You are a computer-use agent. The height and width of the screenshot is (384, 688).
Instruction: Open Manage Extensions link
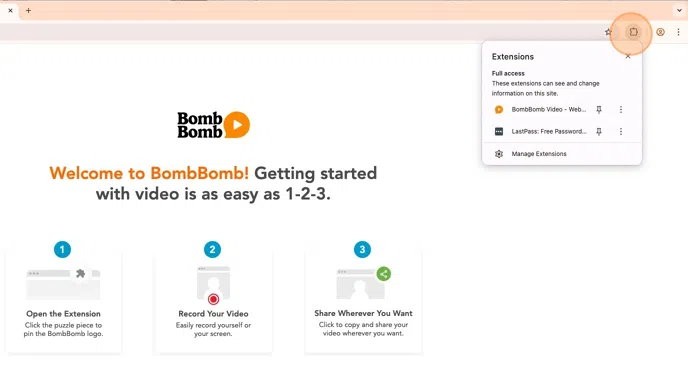point(539,154)
